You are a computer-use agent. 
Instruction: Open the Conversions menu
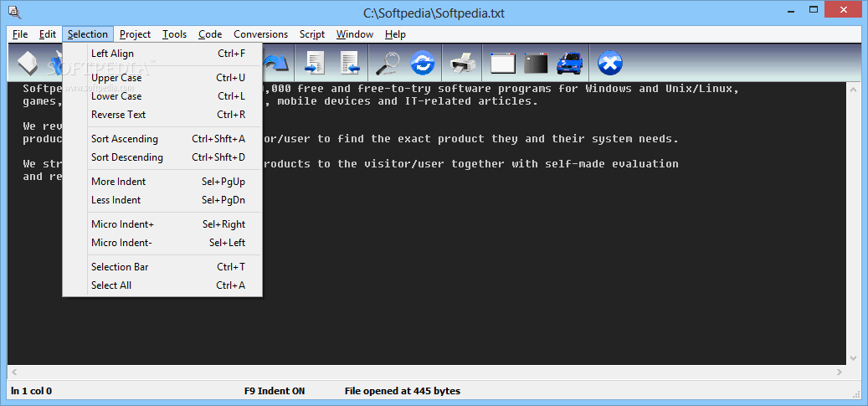[x=260, y=34]
